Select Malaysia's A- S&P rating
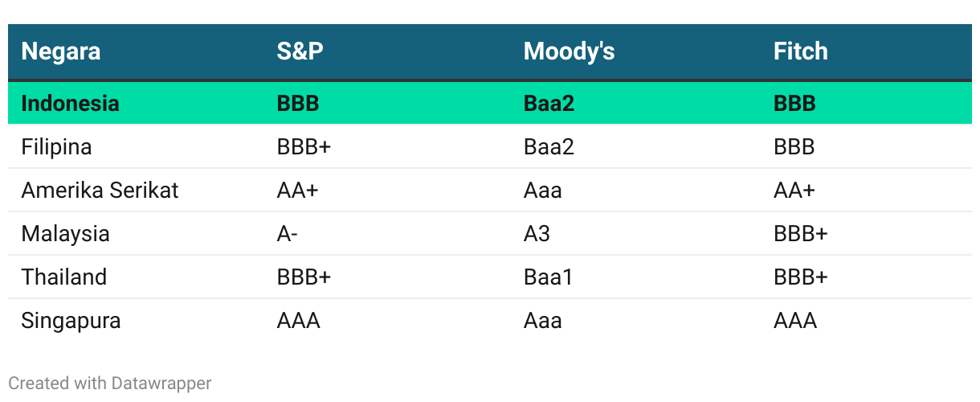The width and height of the screenshot is (980, 402). tap(289, 234)
